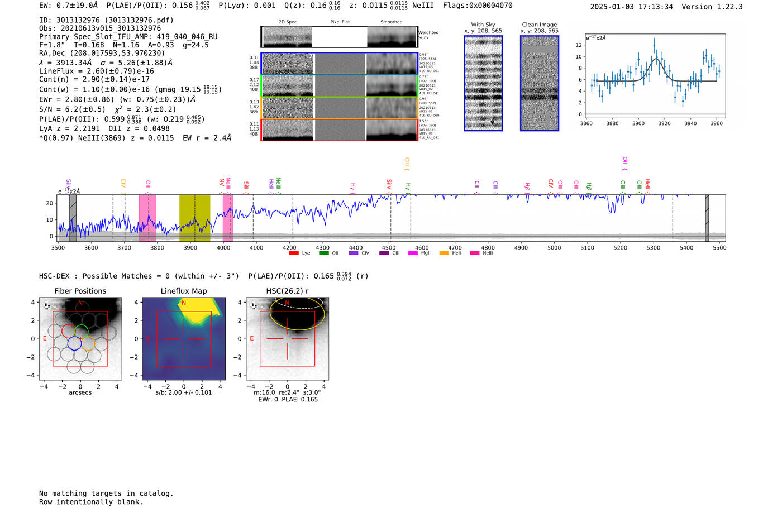Click the s/b: 2.00 +/- 0.101 caption
The height and width of the screenshot is (532, 782).
[184, 392]
